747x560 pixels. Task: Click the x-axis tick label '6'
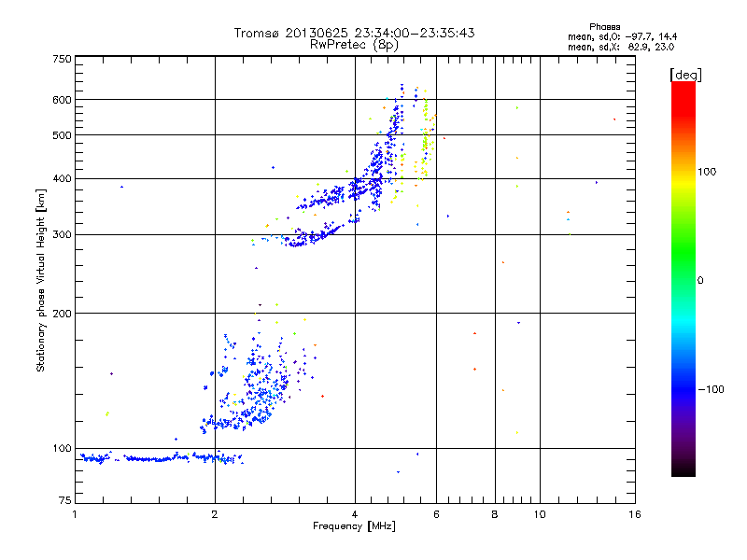[x=436, y=514]
